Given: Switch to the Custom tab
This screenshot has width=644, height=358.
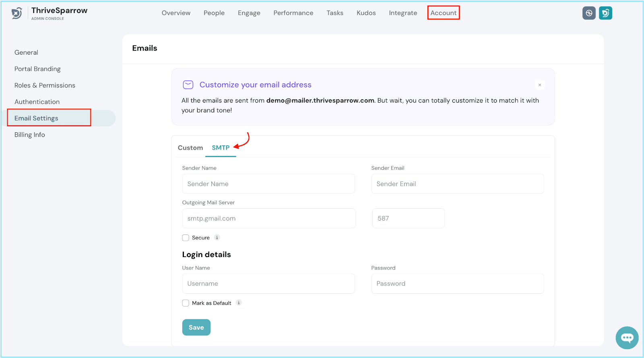Looking at the screenshot, I should coord(190,148).
